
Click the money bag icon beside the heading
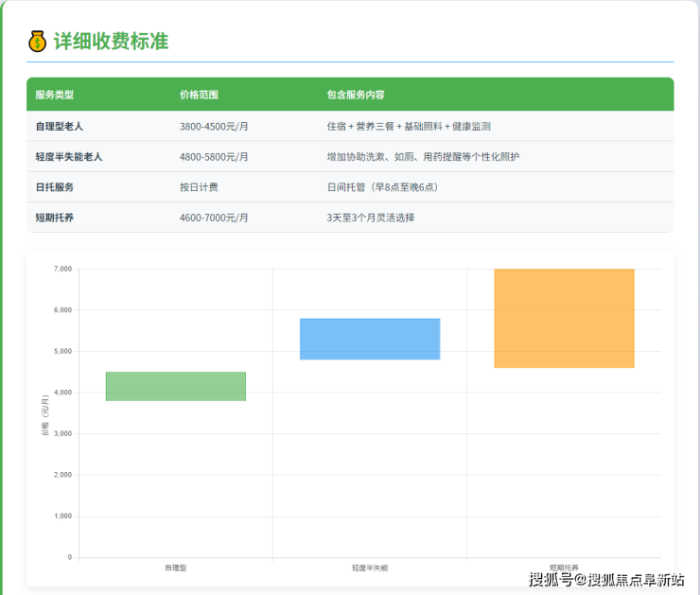tap(38, 42)
